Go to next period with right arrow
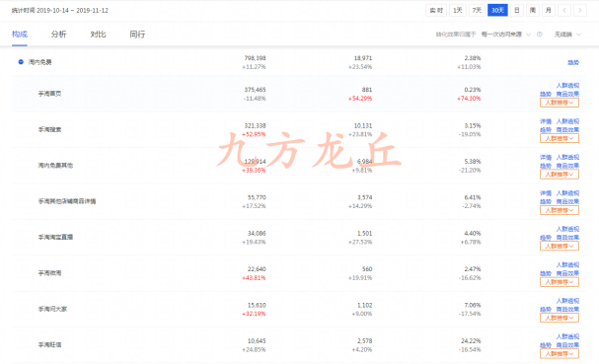The image size is (599, 364). [x=580, y=10]
